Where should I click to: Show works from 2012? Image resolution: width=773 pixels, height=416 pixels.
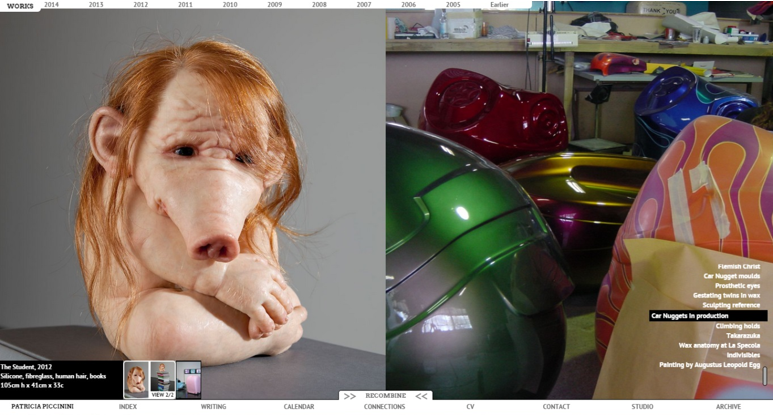click(141, 4)
